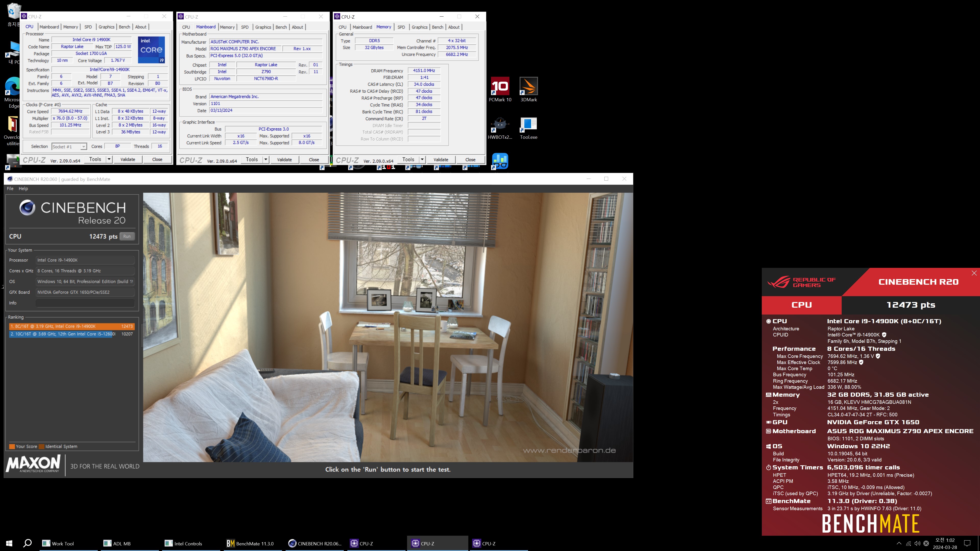Switch to the Mainboard tab in the Memory-tab CPU-Z window

(362, 27)
